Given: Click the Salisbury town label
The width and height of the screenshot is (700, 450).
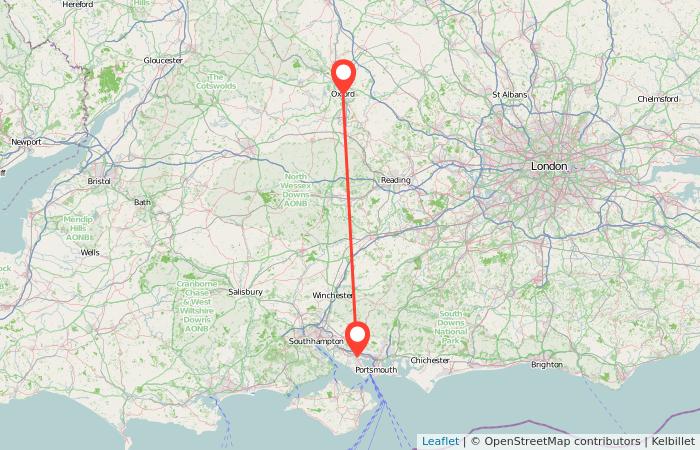Looking at the screenshot, I should pos(245,292).
